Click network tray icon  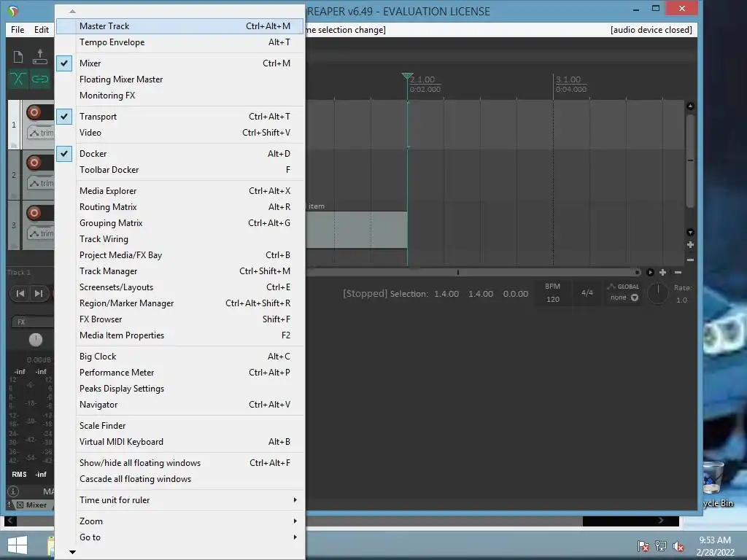[661, 546]
